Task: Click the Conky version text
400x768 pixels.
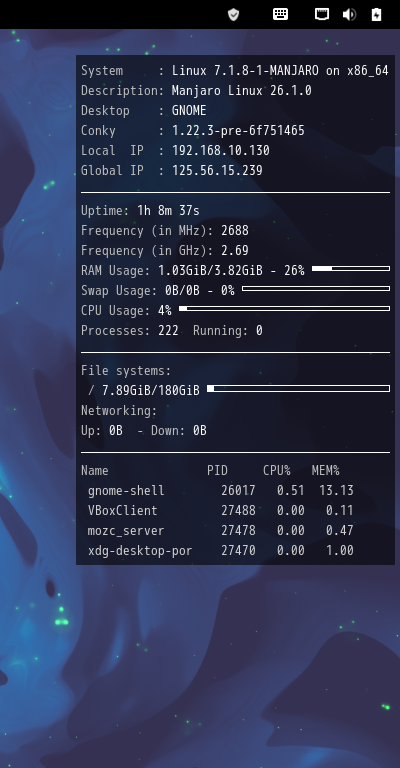Action: coord(238,130)
